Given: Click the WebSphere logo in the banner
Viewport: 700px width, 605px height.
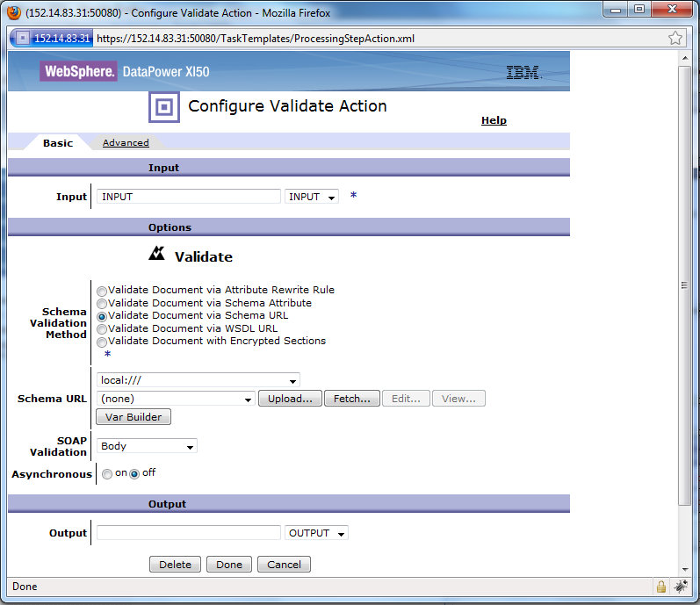Looking at the screenshot, I should [78, 71].
